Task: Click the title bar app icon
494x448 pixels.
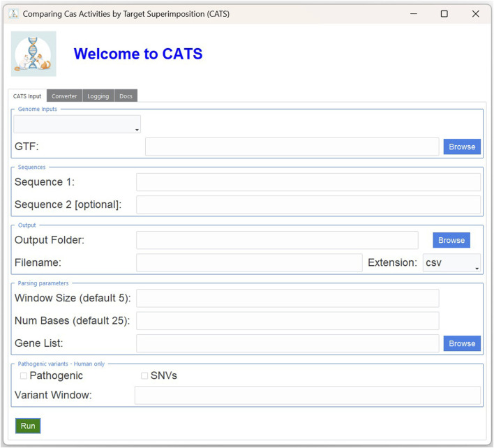Action: (x=13, y=14)
